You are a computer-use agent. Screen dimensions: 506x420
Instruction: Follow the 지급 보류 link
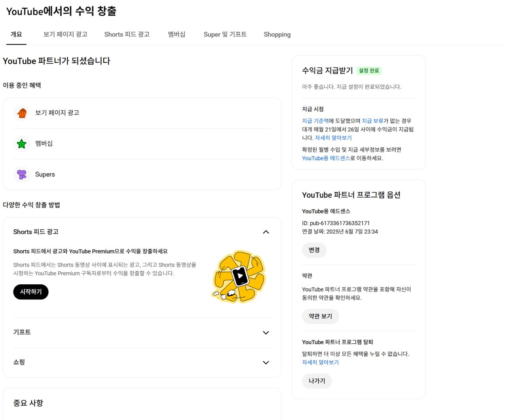tap(372, 121)
